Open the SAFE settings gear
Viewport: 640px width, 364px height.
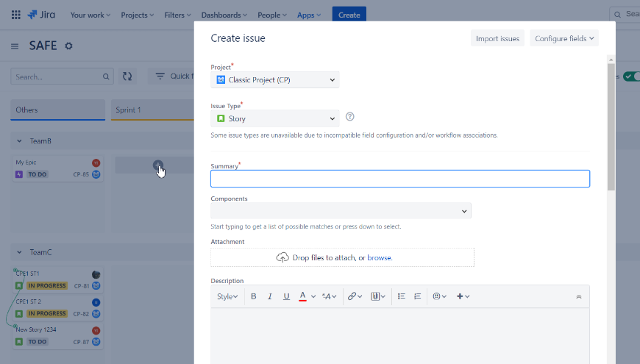click(x=68, y=46)
